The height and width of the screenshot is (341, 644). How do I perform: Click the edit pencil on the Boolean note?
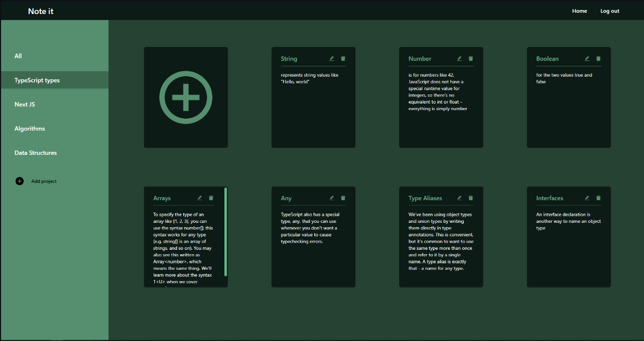pos(587,58)
